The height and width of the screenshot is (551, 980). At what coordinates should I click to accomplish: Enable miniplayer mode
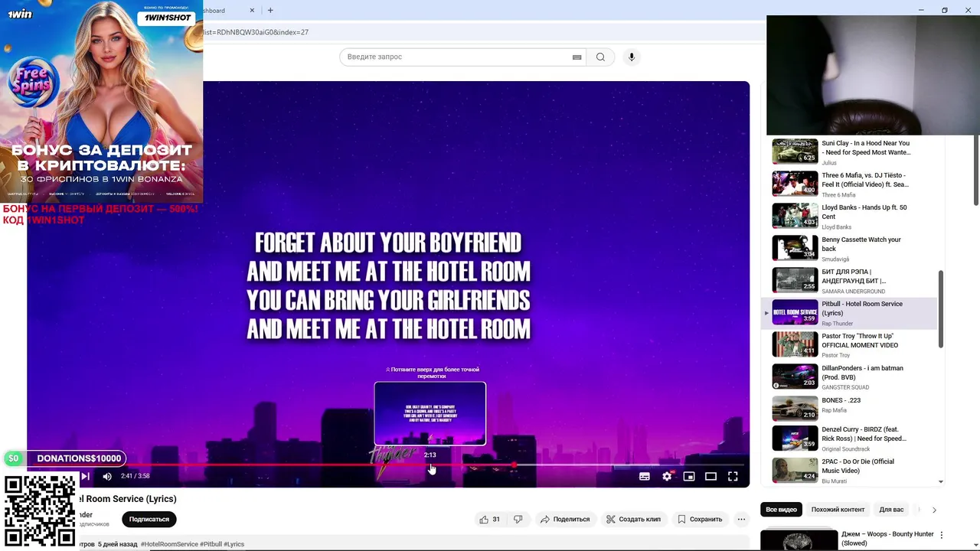pos(689,476)
